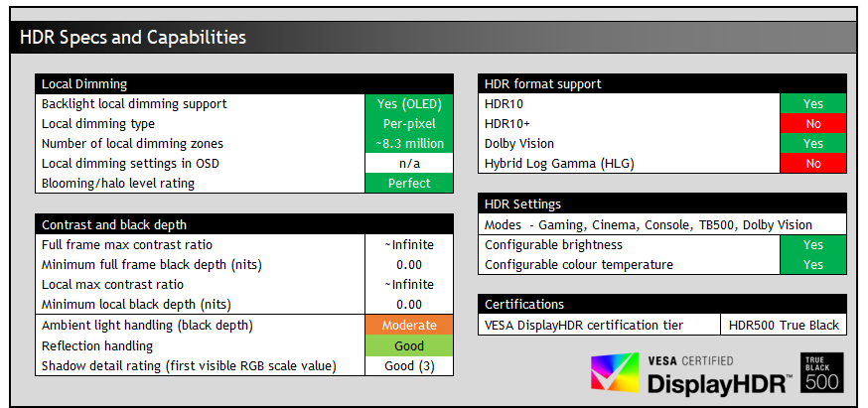Click the Perfect blooming/halo rating cell

(409, 184)
